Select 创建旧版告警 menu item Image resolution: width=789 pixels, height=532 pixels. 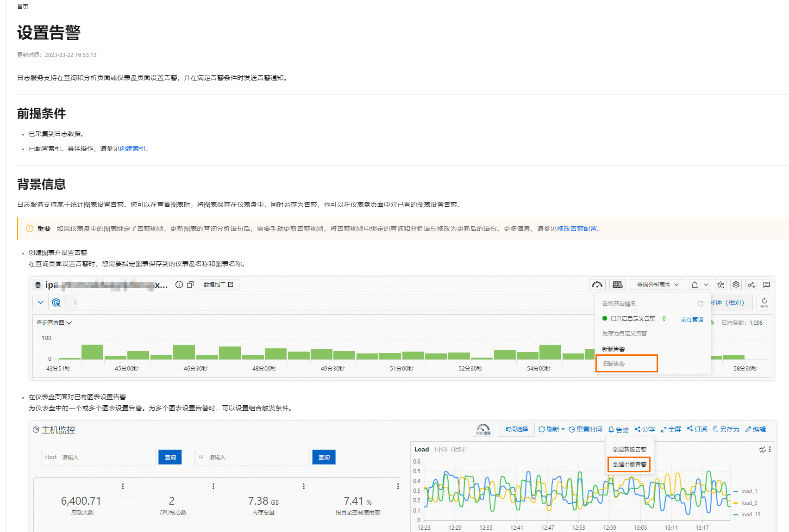(629, 464)
